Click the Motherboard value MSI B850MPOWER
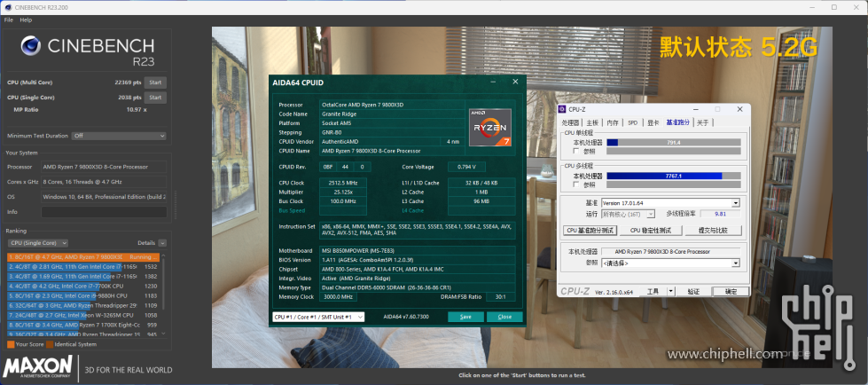The height and width of the screenshot is (385, 868). coord(418,250)
